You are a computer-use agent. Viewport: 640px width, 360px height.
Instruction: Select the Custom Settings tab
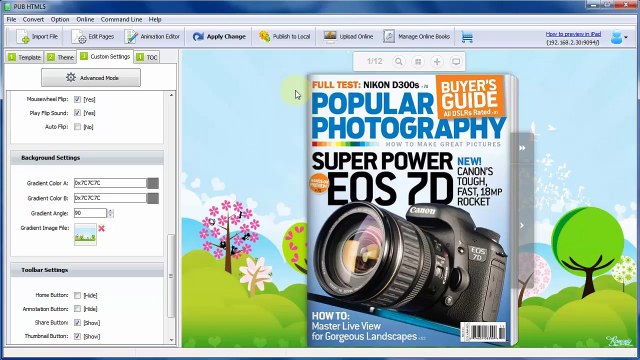pos(105,57)
